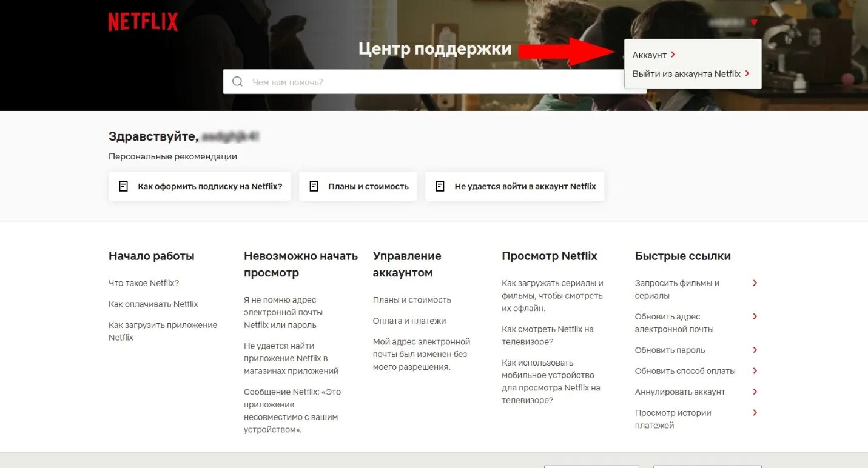Open 'Как загрузить приложение Netflix' link
Image resolution: width=868 pixels, height=468 pixels.
coord(163,331)
